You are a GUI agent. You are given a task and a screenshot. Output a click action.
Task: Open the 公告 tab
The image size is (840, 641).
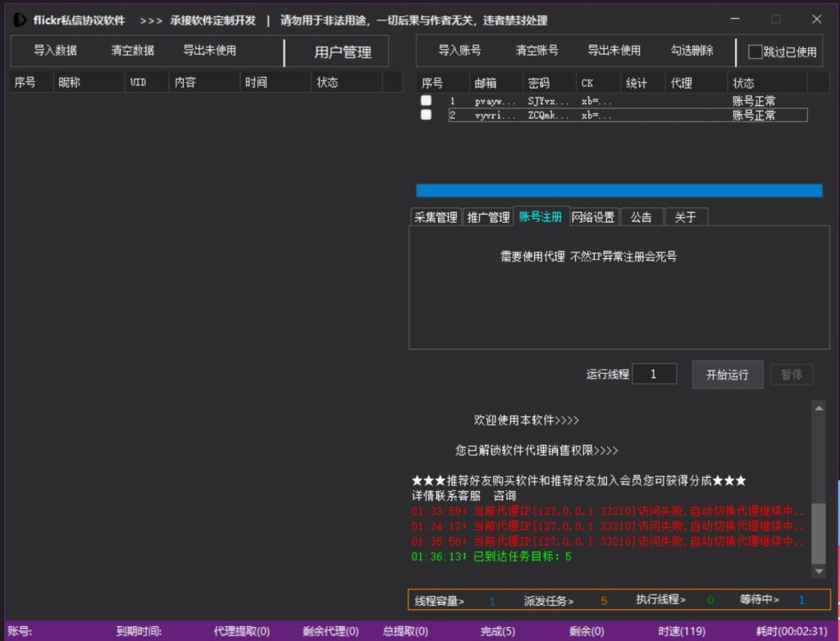point(641,217)
